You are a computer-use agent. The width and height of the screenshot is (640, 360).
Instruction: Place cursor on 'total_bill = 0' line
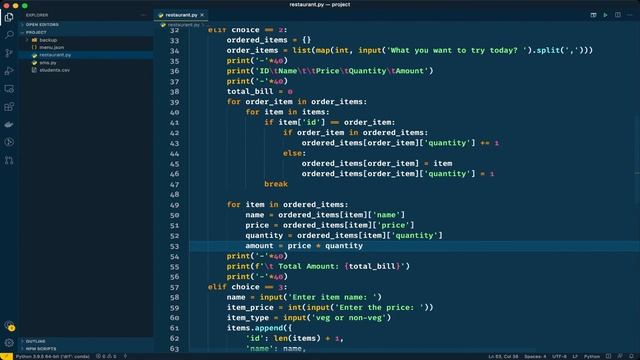(x=260, y=91)
